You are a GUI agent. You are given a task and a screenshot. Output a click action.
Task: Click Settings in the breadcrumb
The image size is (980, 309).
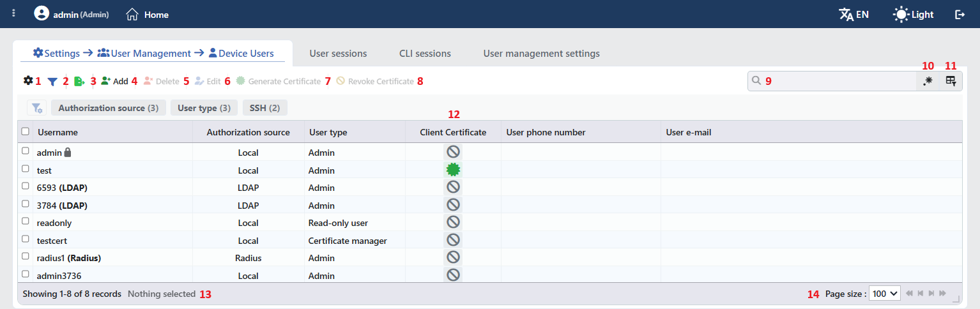(56, 54)
